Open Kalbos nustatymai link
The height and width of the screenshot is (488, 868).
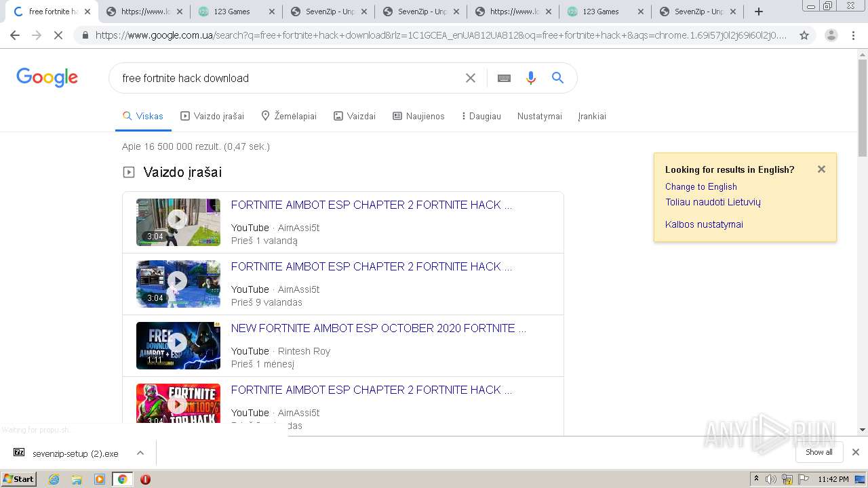coord(704,224)
